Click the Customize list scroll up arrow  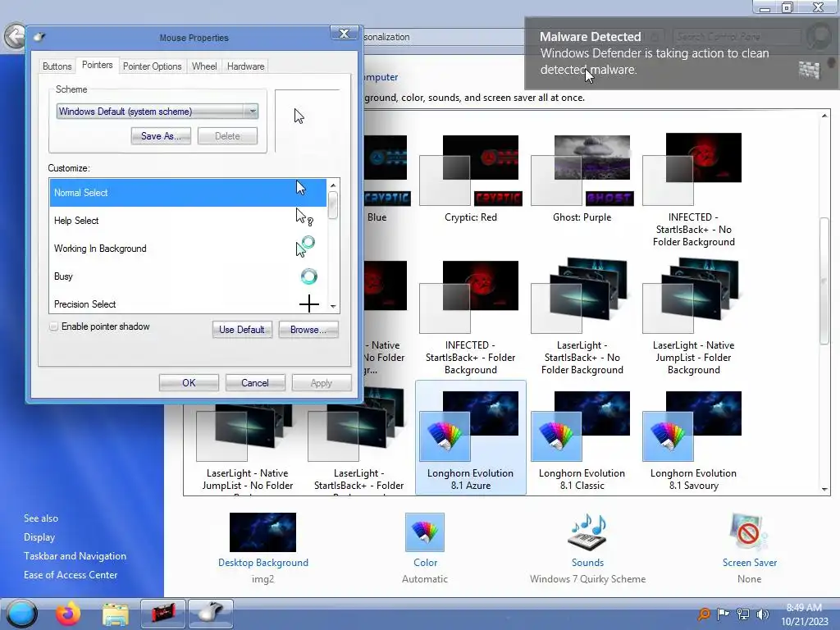pyautogui.click(x=333, y=185)
